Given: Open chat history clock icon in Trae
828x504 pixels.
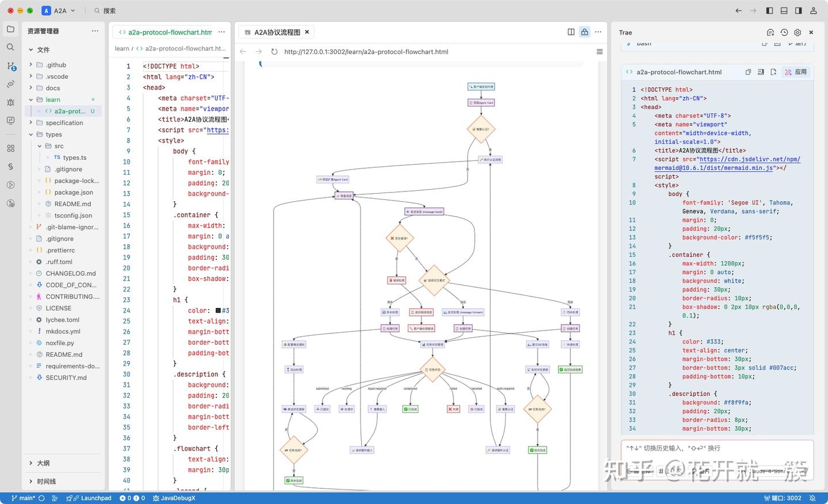Looking at the screenshot, I should [784, 33].
